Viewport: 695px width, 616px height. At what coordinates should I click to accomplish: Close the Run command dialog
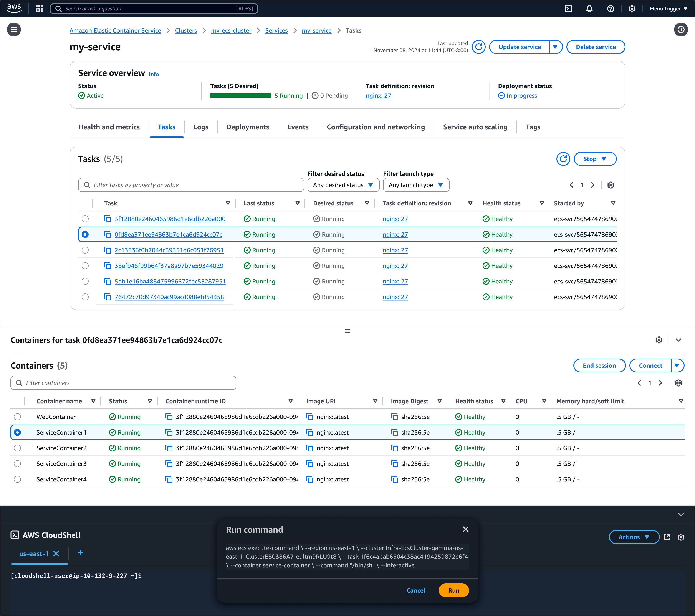click(465, 529)
